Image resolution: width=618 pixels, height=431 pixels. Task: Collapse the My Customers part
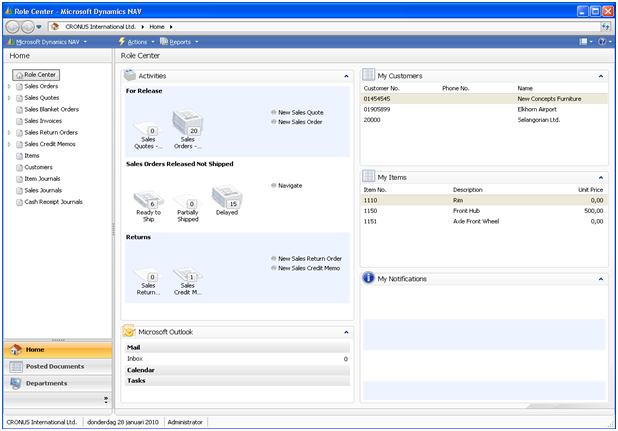click(601, 76)
